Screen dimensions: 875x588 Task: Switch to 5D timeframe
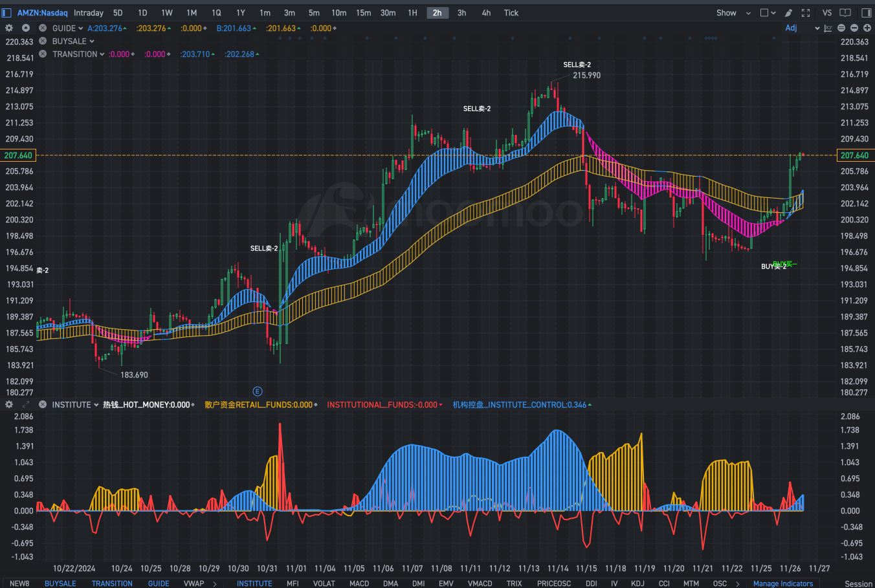(118, 12)
